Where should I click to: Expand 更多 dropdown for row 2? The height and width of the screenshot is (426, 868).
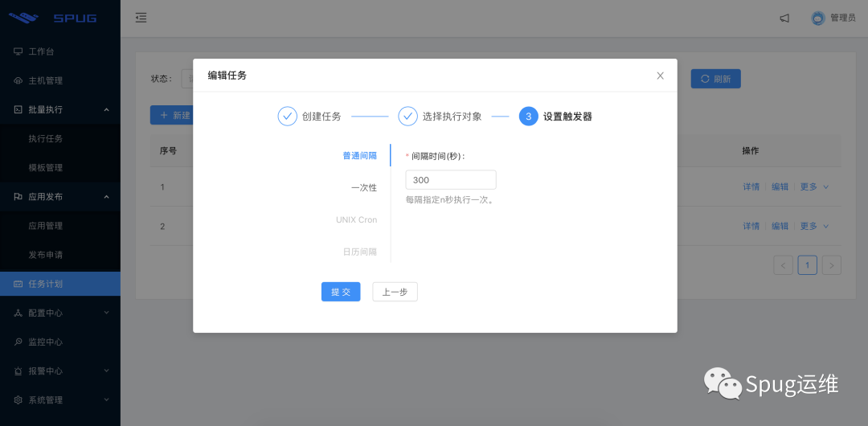click(x=814, y=226)
